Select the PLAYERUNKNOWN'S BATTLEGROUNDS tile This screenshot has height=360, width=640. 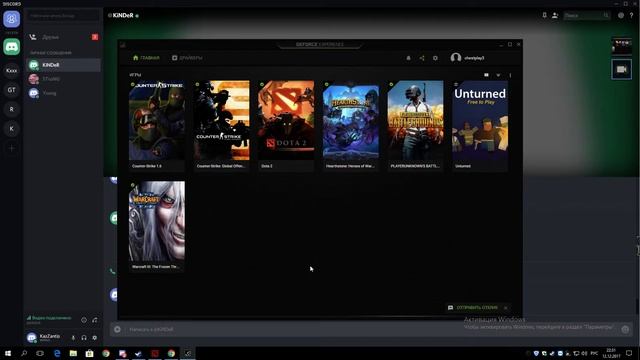pyautogui.click(x=415, y=125)
